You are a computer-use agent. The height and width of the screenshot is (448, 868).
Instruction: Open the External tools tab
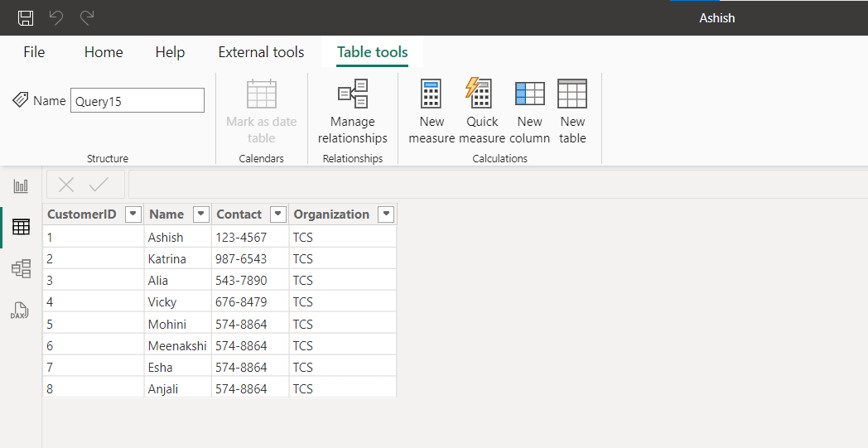[x=261, y=52]
